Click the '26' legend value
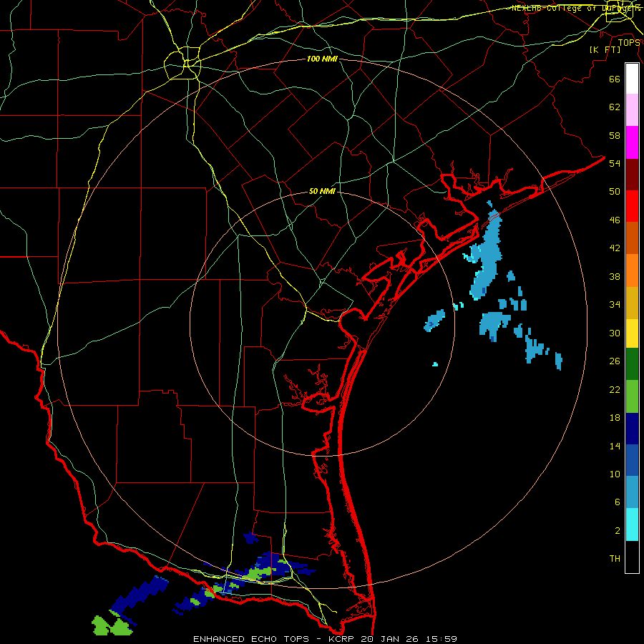This screenshot has height=644, width=644. coord(615,361)
